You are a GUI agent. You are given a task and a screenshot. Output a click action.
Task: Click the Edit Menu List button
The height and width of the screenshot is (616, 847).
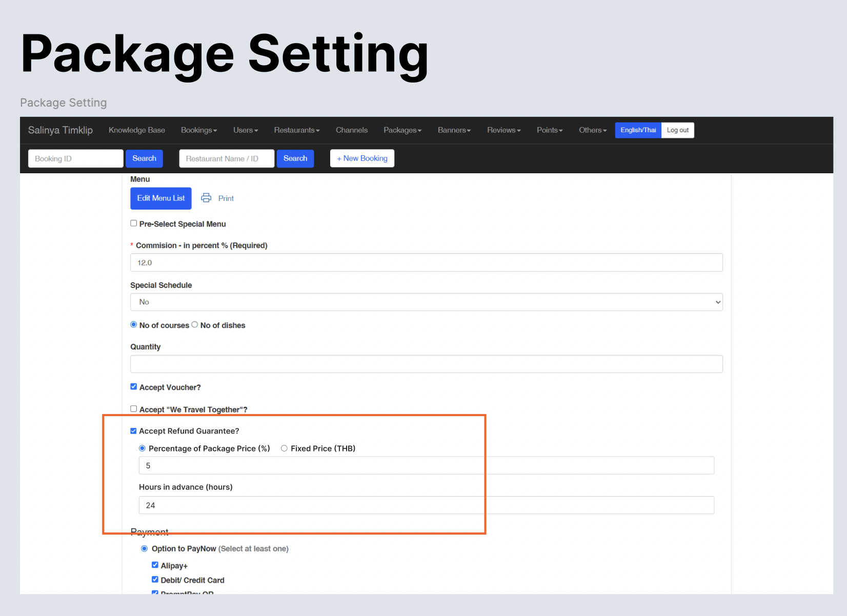click(160, 198)
